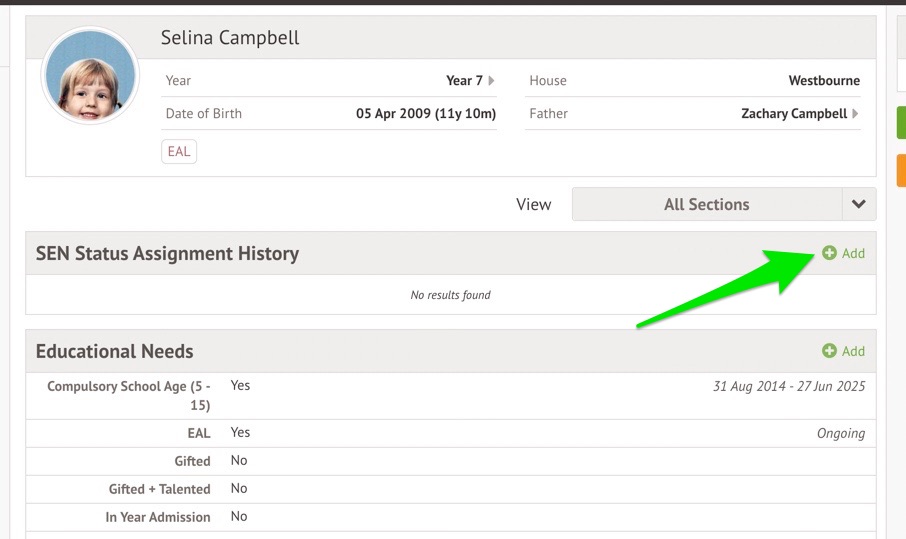
Task: Open the In Year Admission row
Action: coord(450,517)
